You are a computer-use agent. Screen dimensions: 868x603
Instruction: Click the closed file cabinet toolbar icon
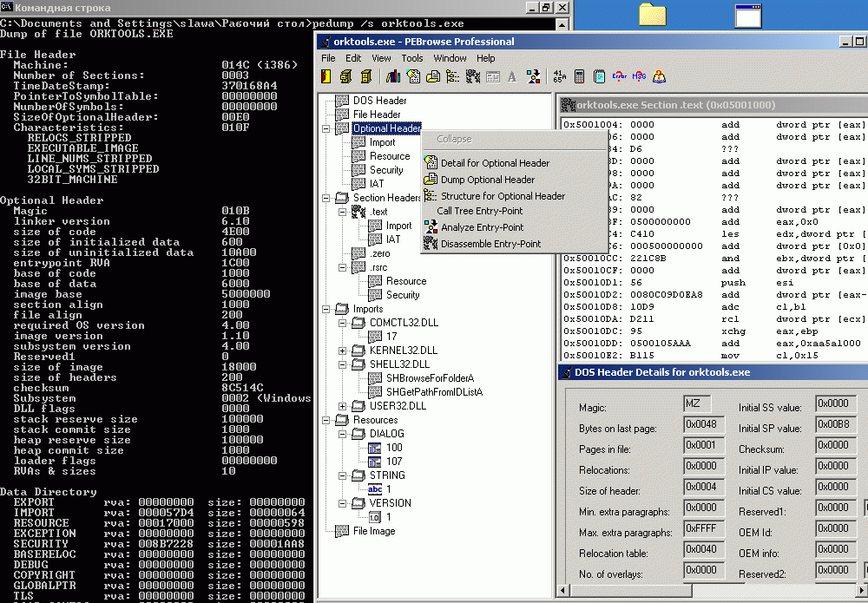366,76
